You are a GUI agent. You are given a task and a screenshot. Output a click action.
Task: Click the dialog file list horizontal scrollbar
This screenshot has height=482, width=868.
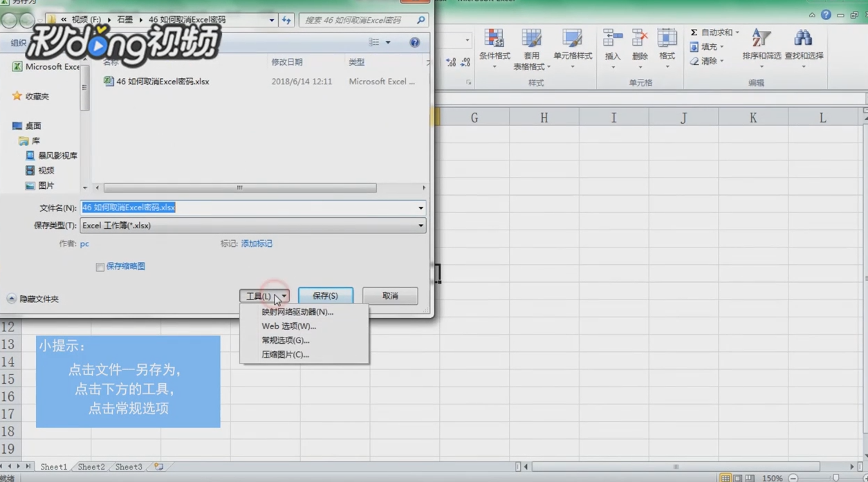240,187
